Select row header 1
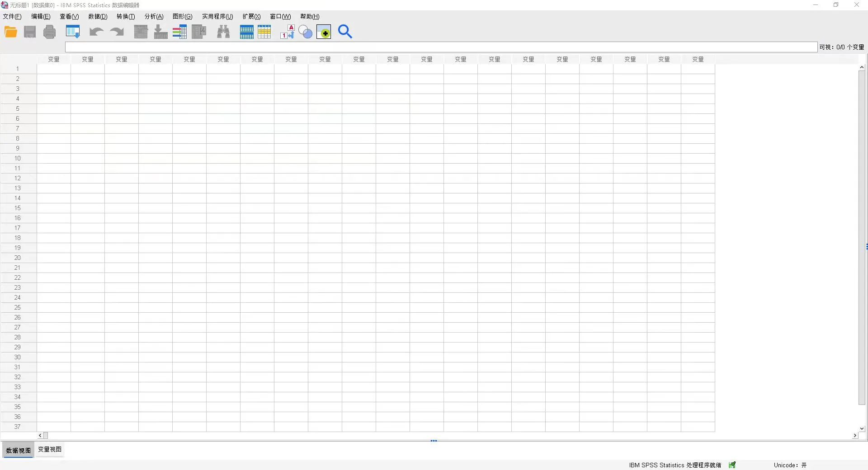The width and height of the screenshot is (868, 470). click(x=18, y=69)
